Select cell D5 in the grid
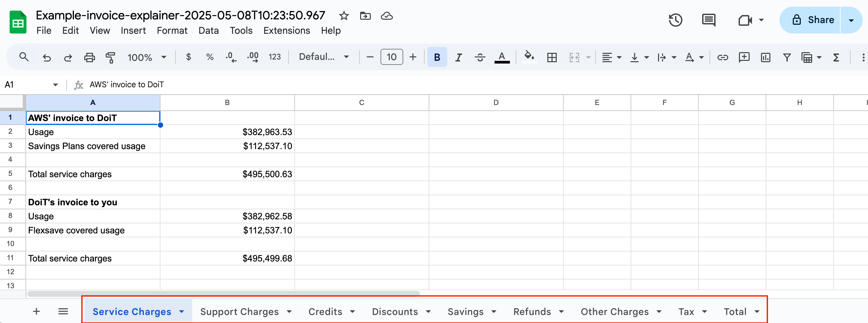 (x=495, y=174)
